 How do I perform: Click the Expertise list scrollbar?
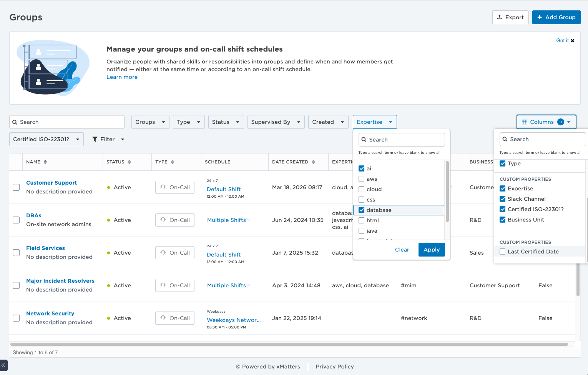[447, 191]
